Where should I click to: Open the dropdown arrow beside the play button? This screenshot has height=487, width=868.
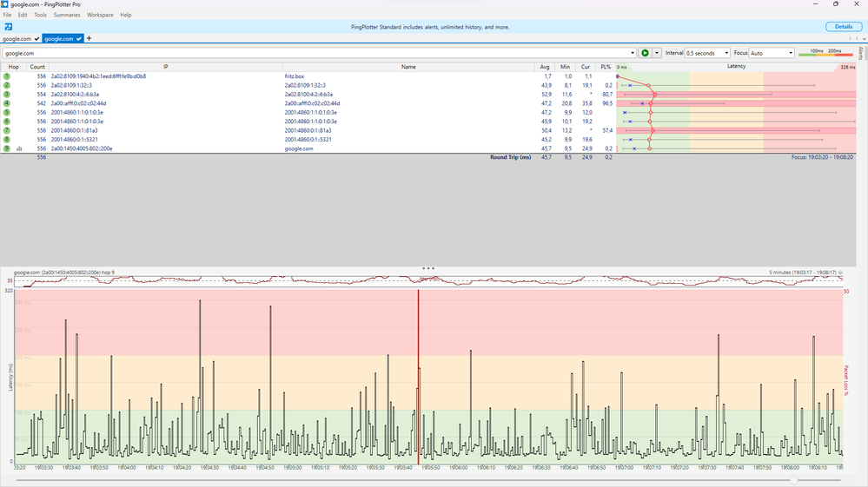tap(657, 53)
